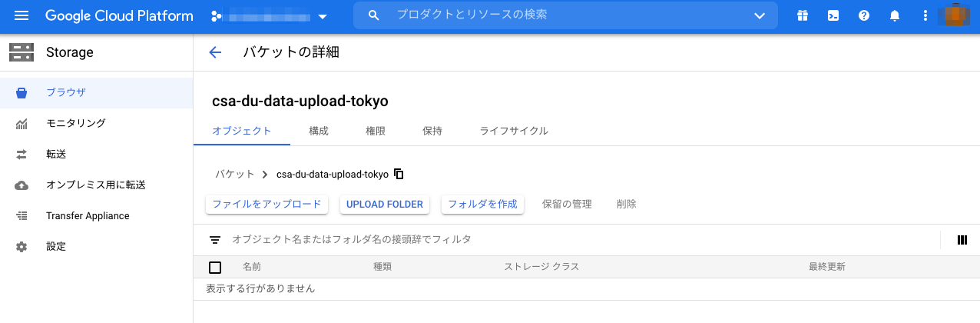Click the user account avatar

click(956, 15)
